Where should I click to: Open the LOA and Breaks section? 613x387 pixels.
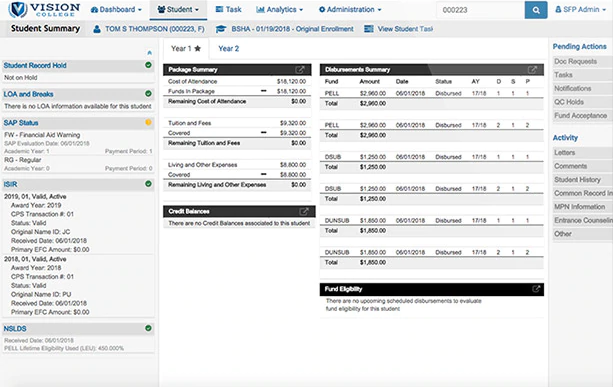[x=29, y=94]
